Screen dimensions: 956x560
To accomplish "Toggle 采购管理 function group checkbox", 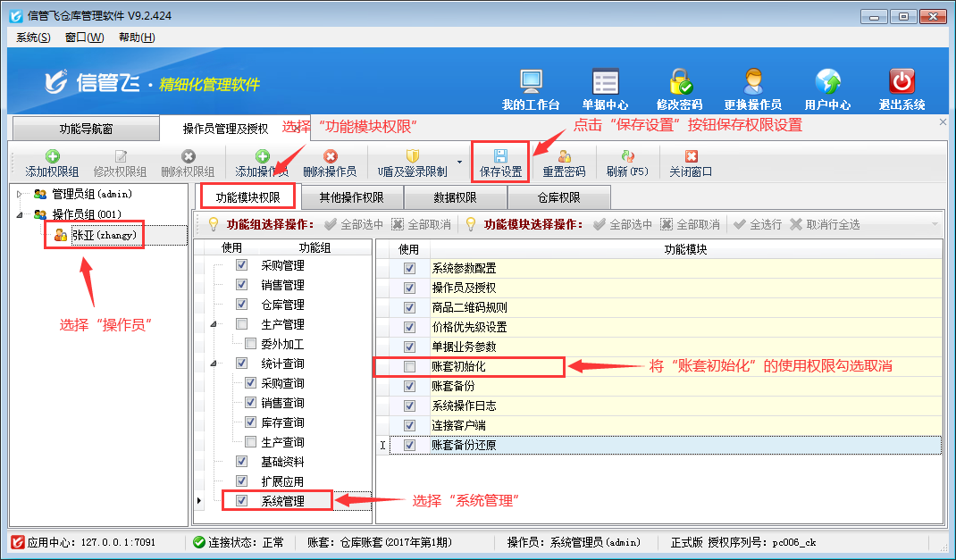I will click(x=241, y=265).
